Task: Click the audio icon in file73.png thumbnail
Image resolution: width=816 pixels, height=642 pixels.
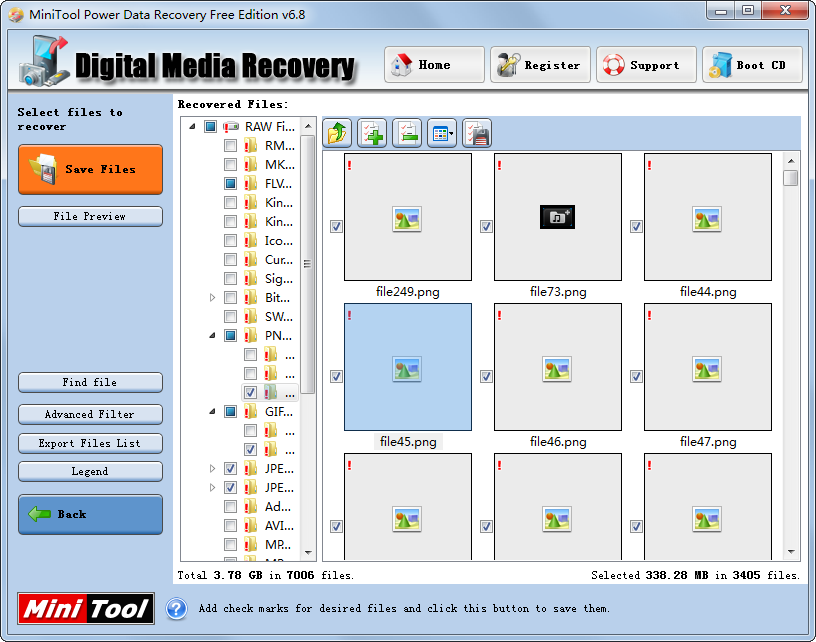Action: point(557,217)
